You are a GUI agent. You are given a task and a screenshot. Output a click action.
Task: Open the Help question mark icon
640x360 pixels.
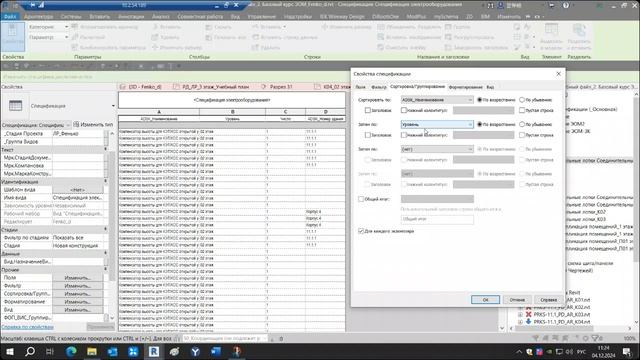[566, 5]
